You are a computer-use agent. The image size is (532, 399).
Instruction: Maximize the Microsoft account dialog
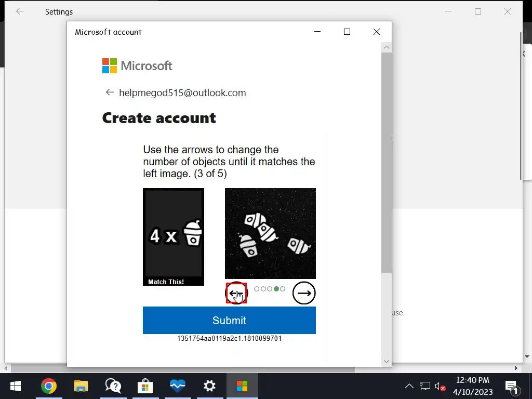[347, 32]
